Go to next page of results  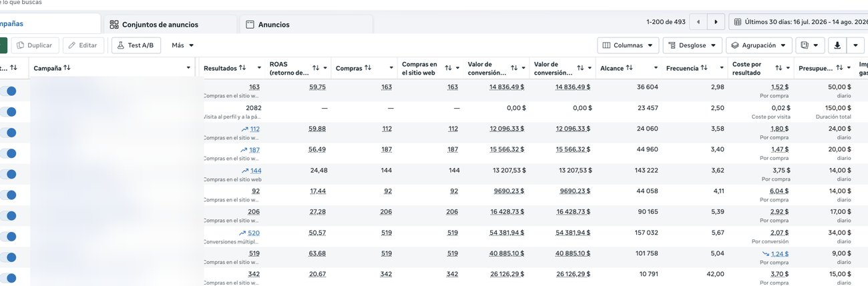point(716,22)
